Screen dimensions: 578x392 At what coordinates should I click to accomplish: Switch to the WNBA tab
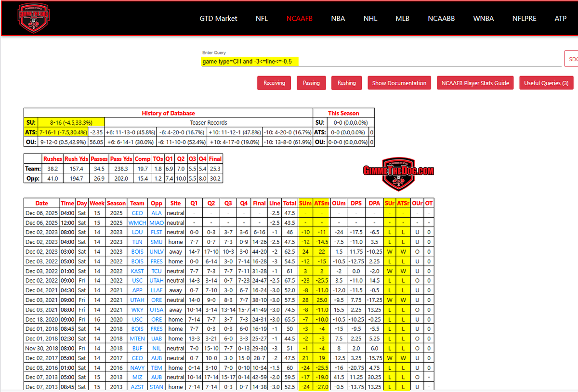point(483,18)
